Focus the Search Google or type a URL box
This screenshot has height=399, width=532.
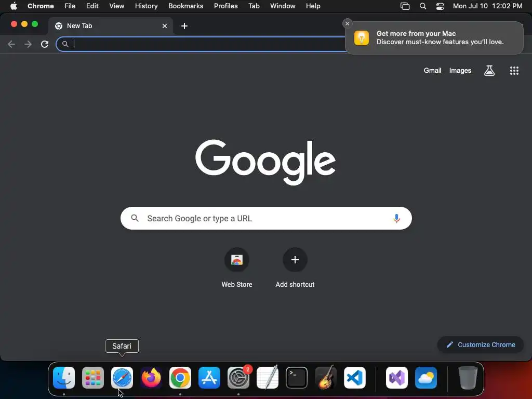pos(266,218)
